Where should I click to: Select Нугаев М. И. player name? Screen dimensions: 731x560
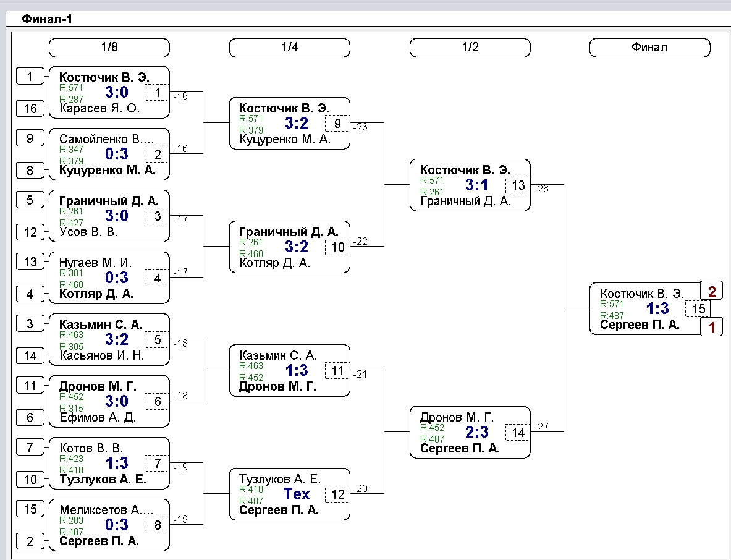96,263
